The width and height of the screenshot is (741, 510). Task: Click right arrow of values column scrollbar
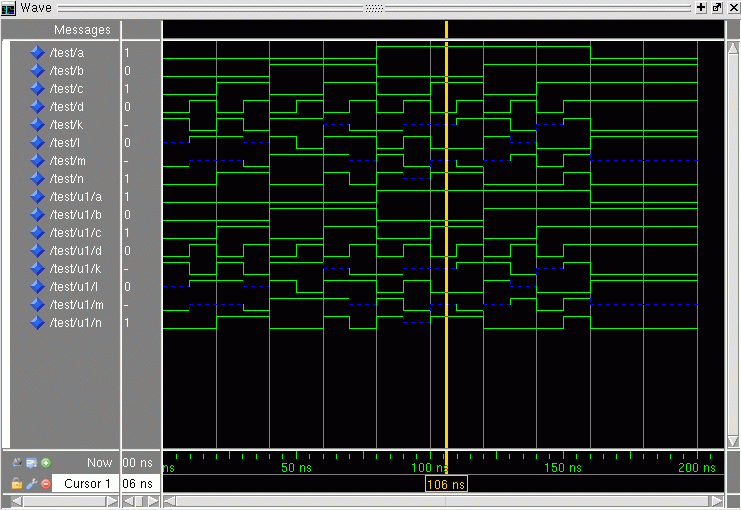154,501
